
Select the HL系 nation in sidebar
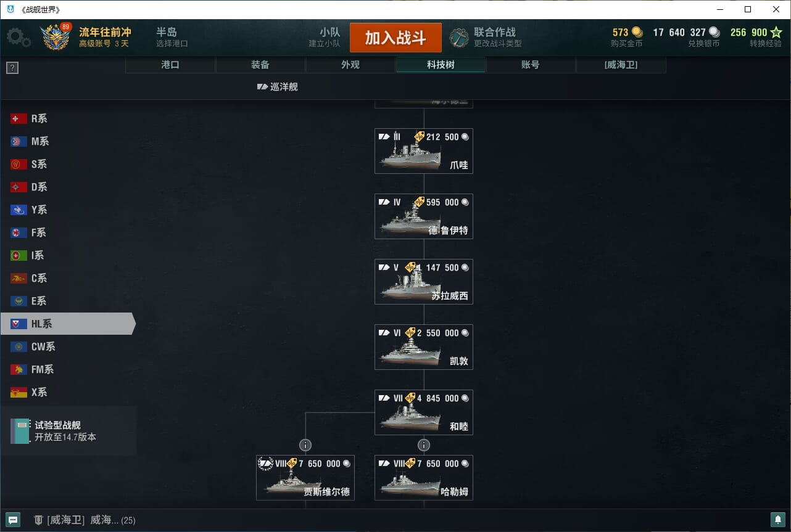[x=67, y=324]
